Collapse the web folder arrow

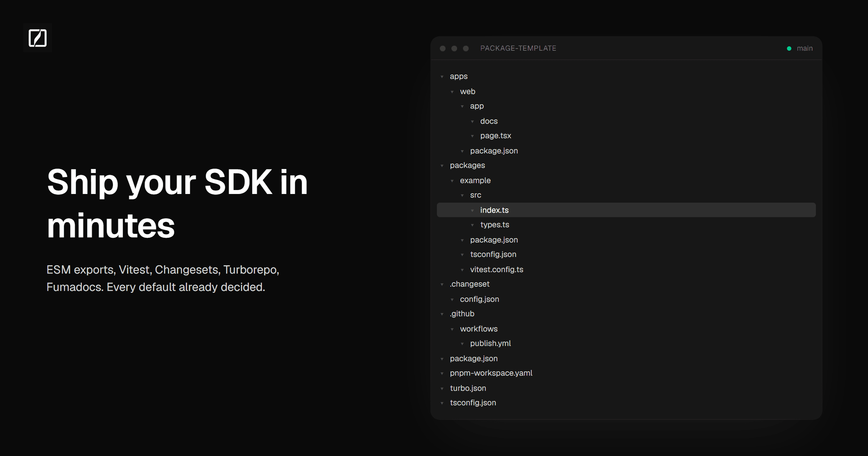pyautogui.click(x=452, y=92)
